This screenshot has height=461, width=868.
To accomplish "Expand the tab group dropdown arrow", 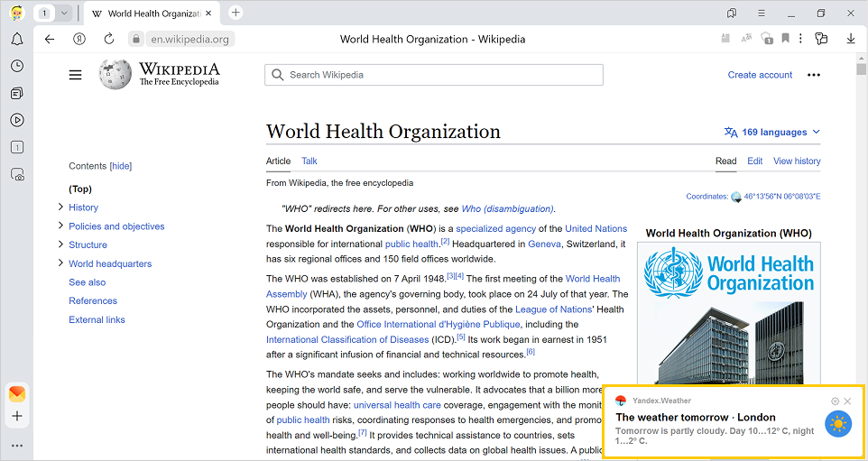I will 64,13.
